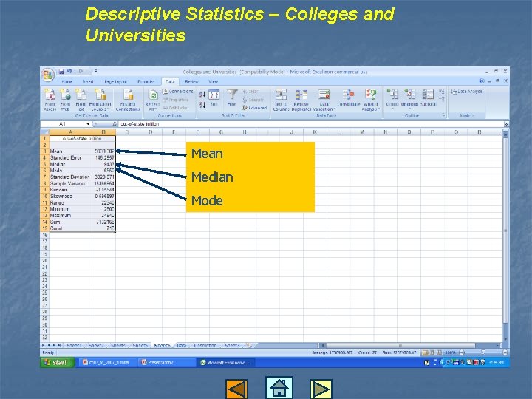Screen dimensions: 532x399
Task: Open the Sort dialog
Action: pos(214,98)
